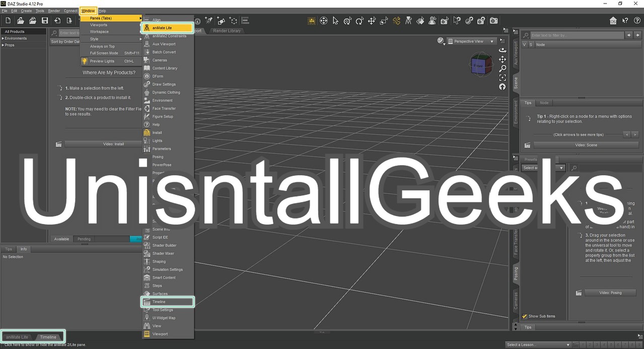The width and height of the screenshot is (644, 349).
Task: Select the Translate tool with four arrows
Action: pos(372,21)
